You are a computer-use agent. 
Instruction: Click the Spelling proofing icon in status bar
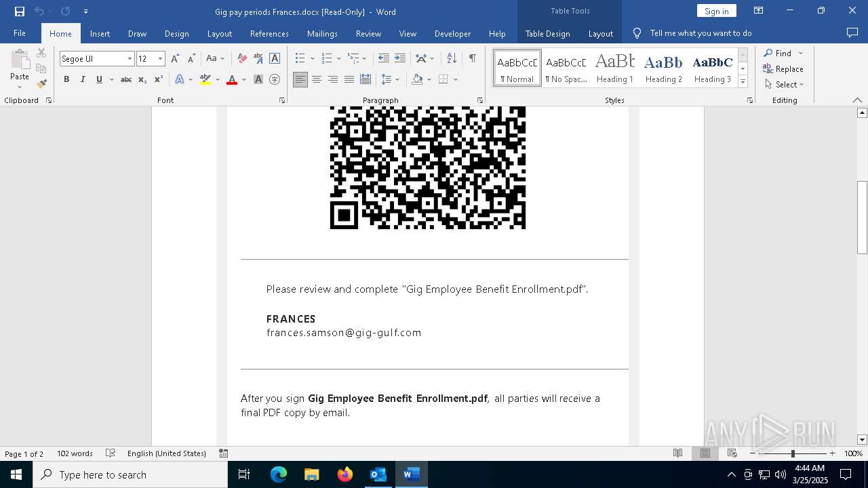111,453
